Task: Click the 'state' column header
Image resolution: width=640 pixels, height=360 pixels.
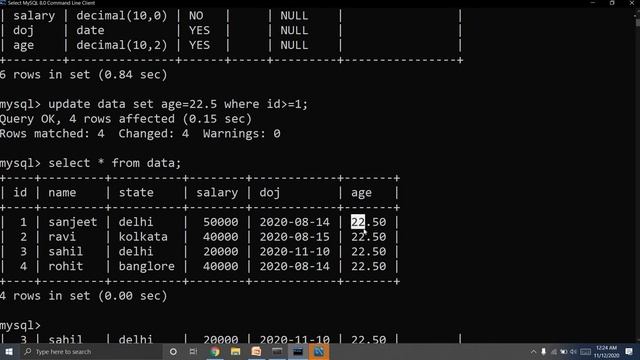Action: coord(136,193)
